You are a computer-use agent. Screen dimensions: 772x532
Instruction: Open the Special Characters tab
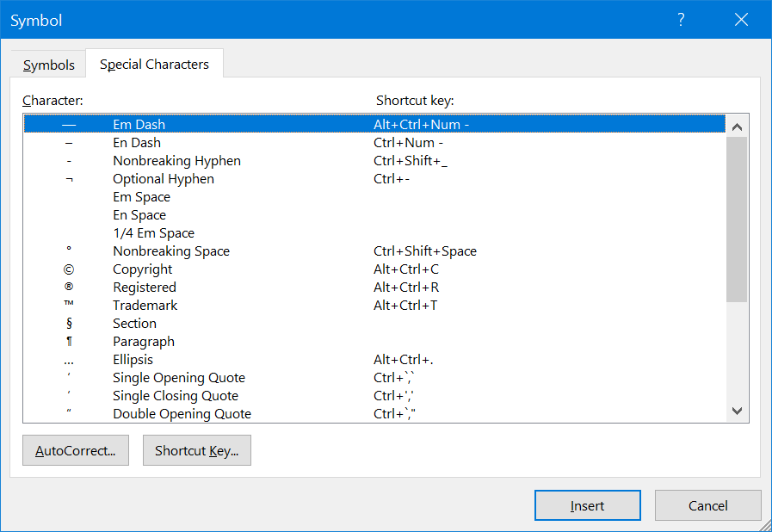pos(154,65)
